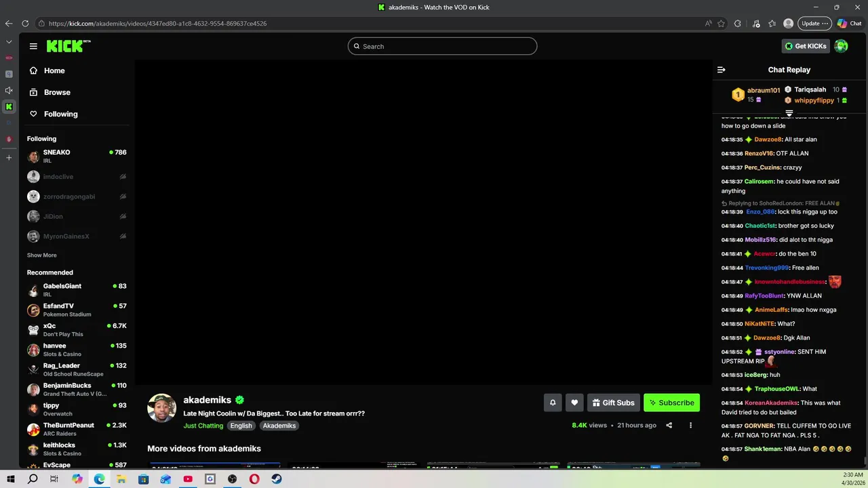Image resolution: width=868 pixels, height=488 pixels.
Task: Open the hamburger menu beside the Kick logo
Action: 33,46
